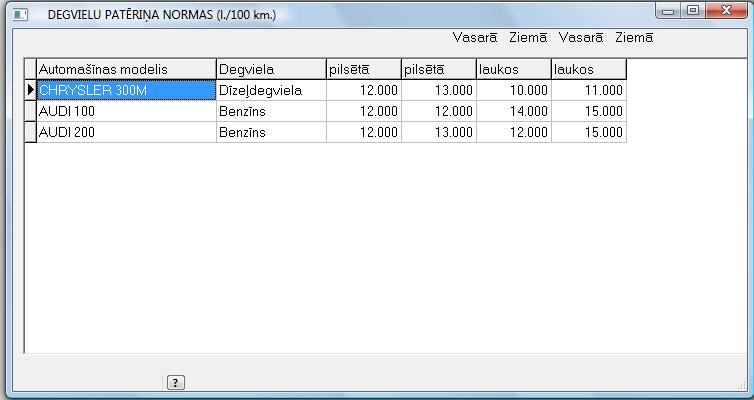Image resolution: width=754 pixels, height=400 pixels.
Task: Click the pilsētā header adjacent to laukos
Action: 439,69
